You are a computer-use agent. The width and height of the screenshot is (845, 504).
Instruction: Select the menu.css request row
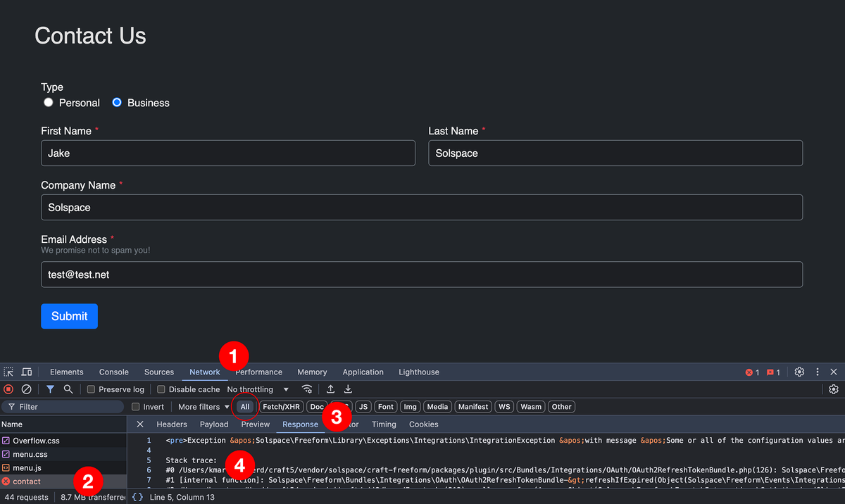coord(63,454)
